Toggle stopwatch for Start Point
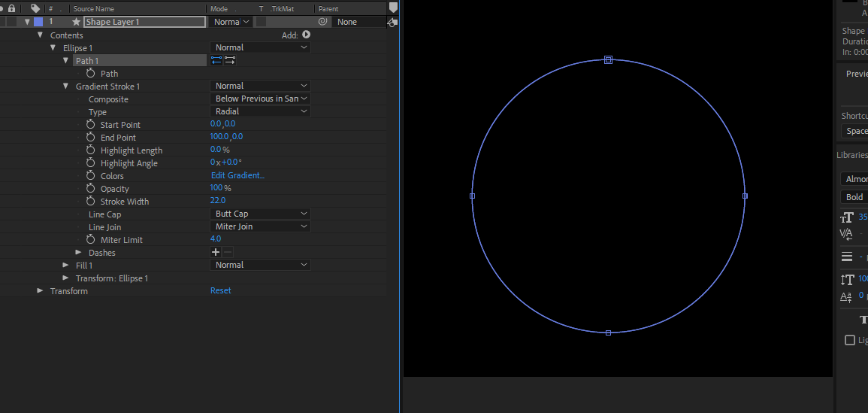Viewport: 868px width, 413px height. (x=91, y=124)
